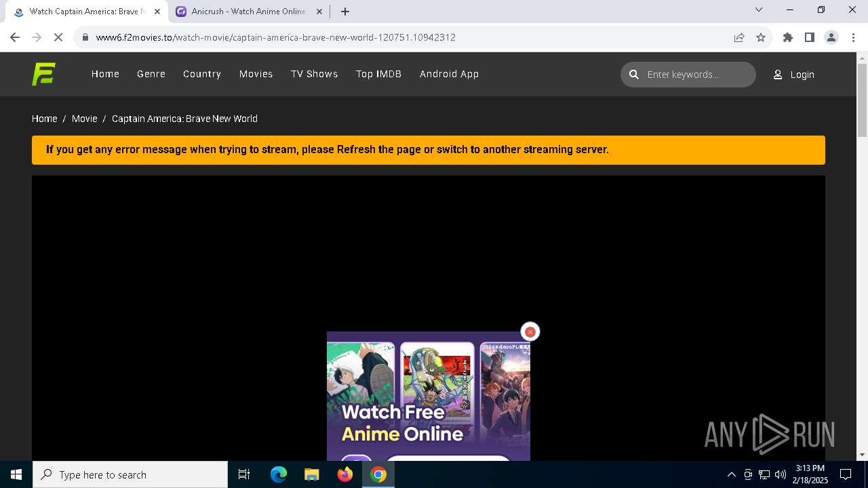The height and width of the screenshot is (488, 868).
Task: Open the Home navigation menu item
Action: pos(105,74)
